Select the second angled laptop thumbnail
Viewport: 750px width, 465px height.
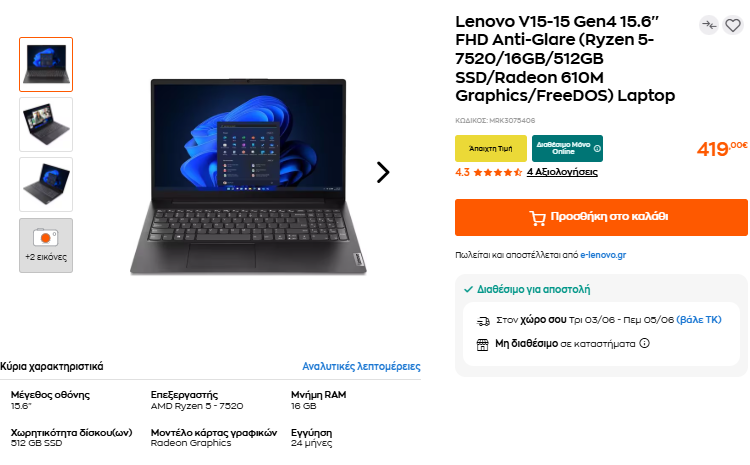click(x=46, y=124)
